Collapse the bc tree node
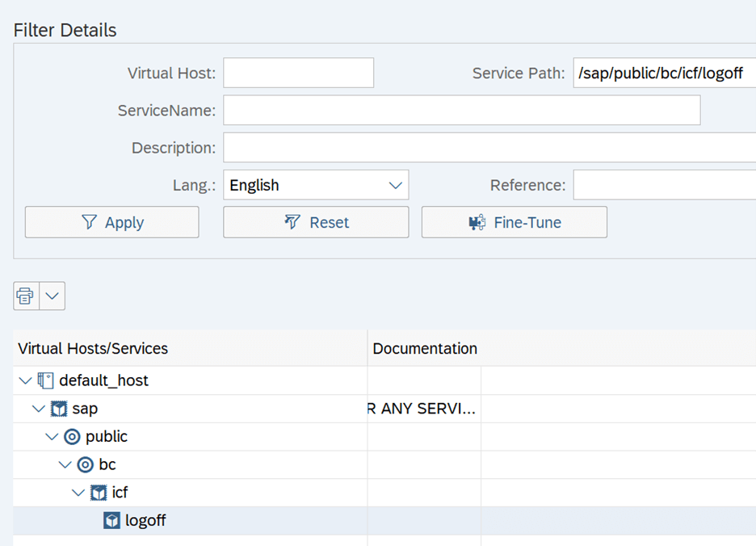 click(x=65, y=465)
